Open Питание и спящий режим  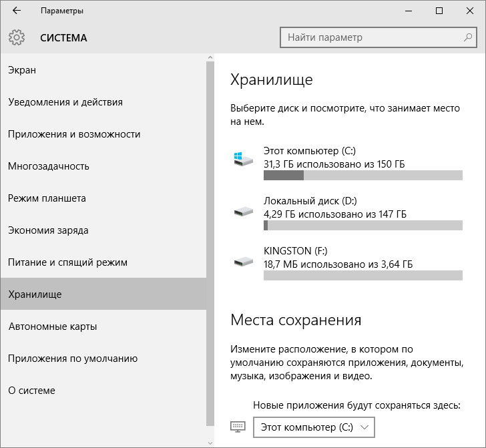tap(67, 262)
